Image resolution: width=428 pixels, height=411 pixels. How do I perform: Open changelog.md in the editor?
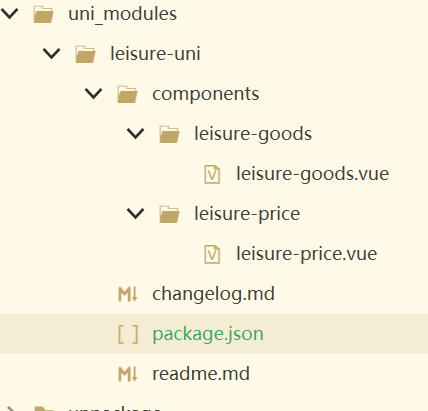(x=213, y=294)
